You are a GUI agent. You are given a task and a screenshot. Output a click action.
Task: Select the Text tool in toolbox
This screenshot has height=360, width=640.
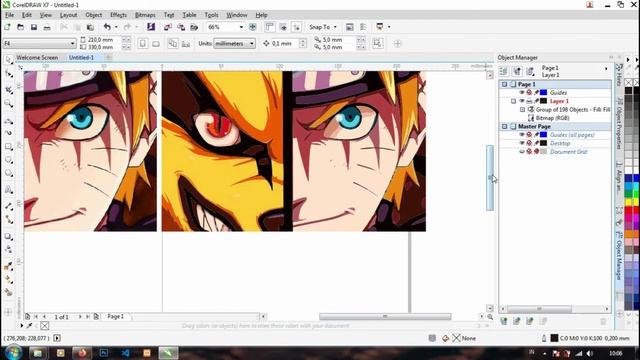click(9, 190)
